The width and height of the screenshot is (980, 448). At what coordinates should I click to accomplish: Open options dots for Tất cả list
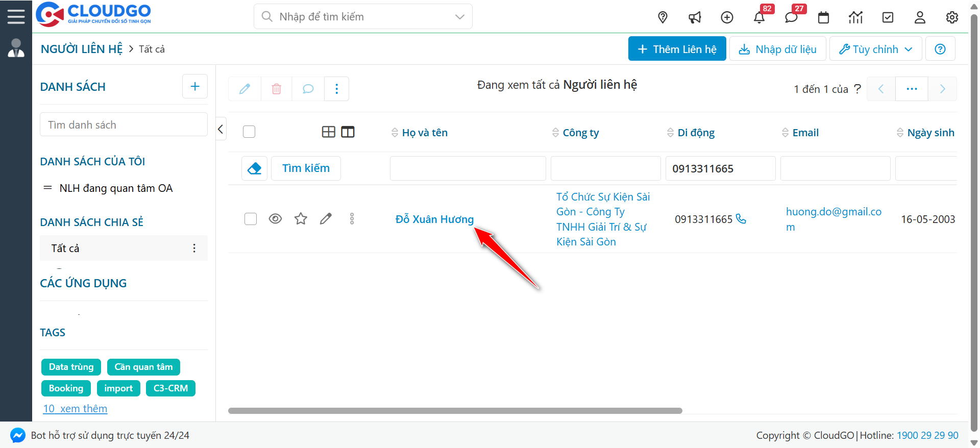pyautogui.click(x=194, y=248)
